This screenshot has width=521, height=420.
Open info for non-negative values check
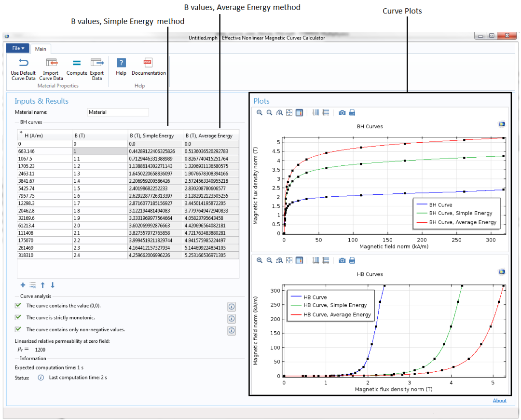[232, 331]
